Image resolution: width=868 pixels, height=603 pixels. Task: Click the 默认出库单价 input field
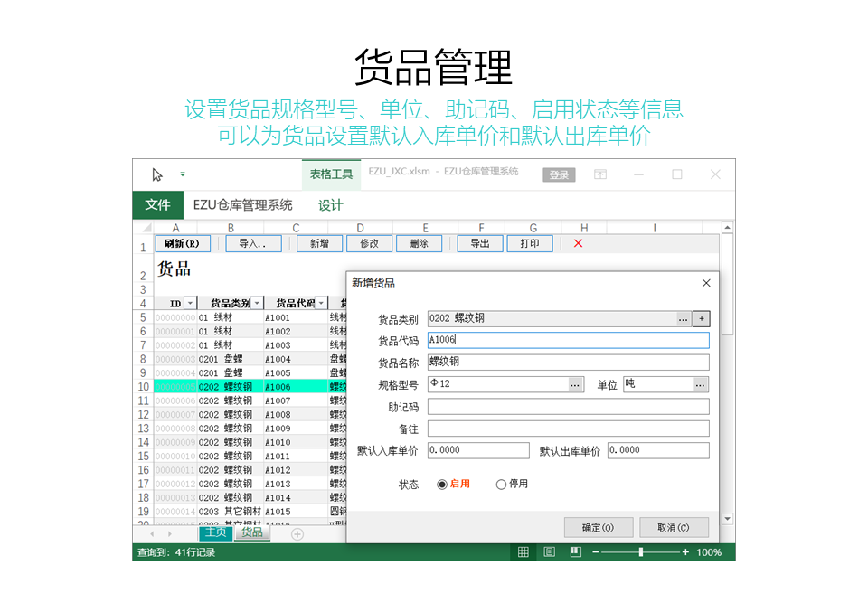point(659,451)
